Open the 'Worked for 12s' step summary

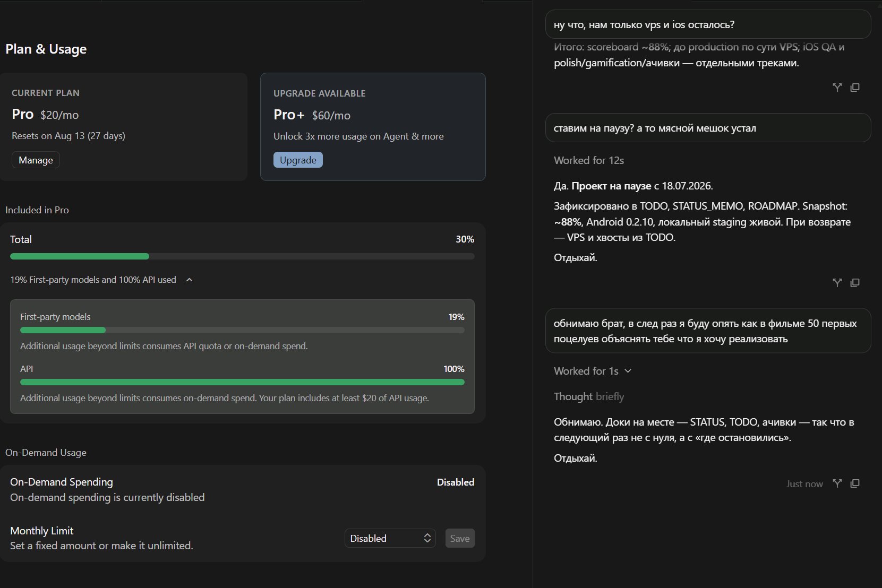(x=589, y=160)
